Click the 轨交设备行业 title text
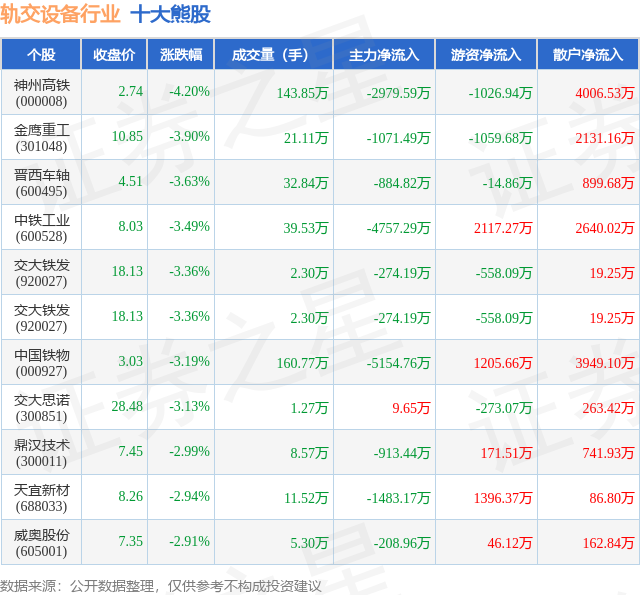The height and width of the screenshot is (595, 640). coord(60,14)
